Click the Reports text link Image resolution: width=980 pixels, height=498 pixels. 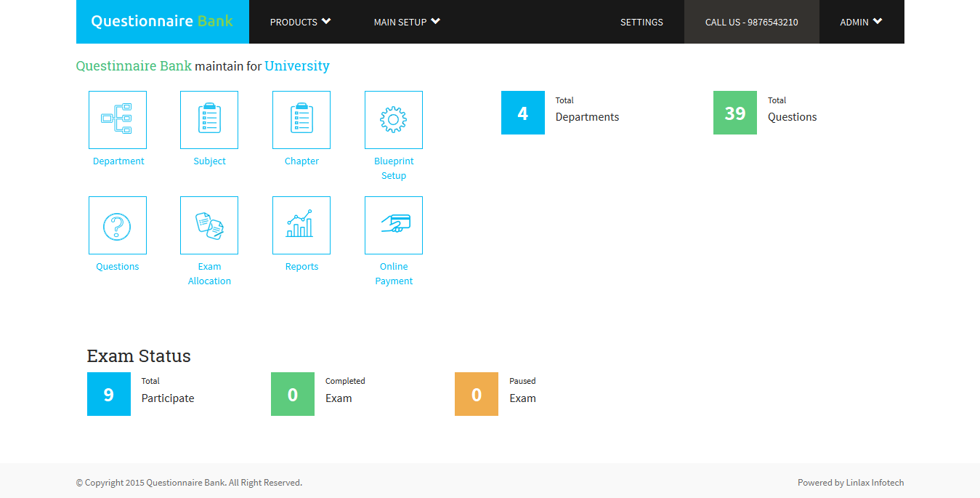pyautogui.click(x=301, y=267)
